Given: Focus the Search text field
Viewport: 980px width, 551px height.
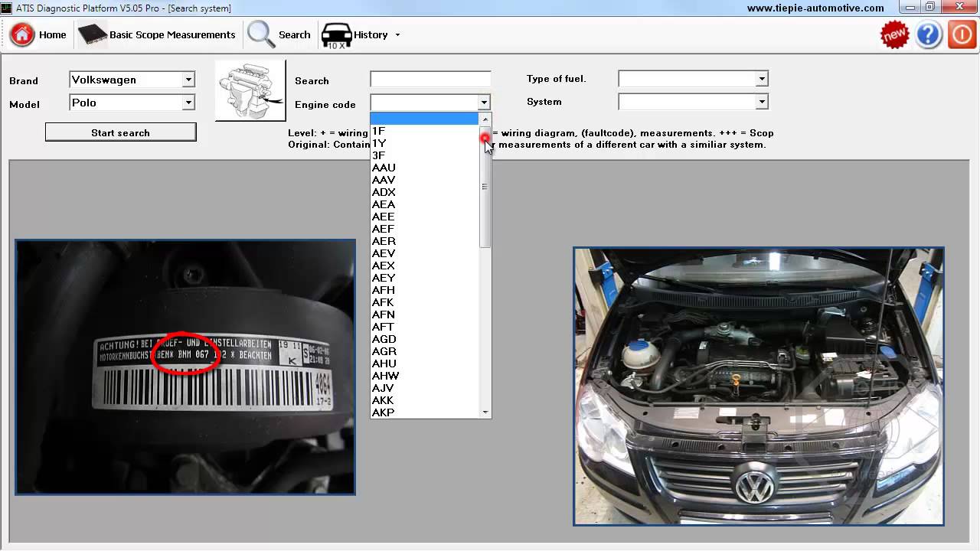Looking at the screenshot, I should click(x=430, y=80).
